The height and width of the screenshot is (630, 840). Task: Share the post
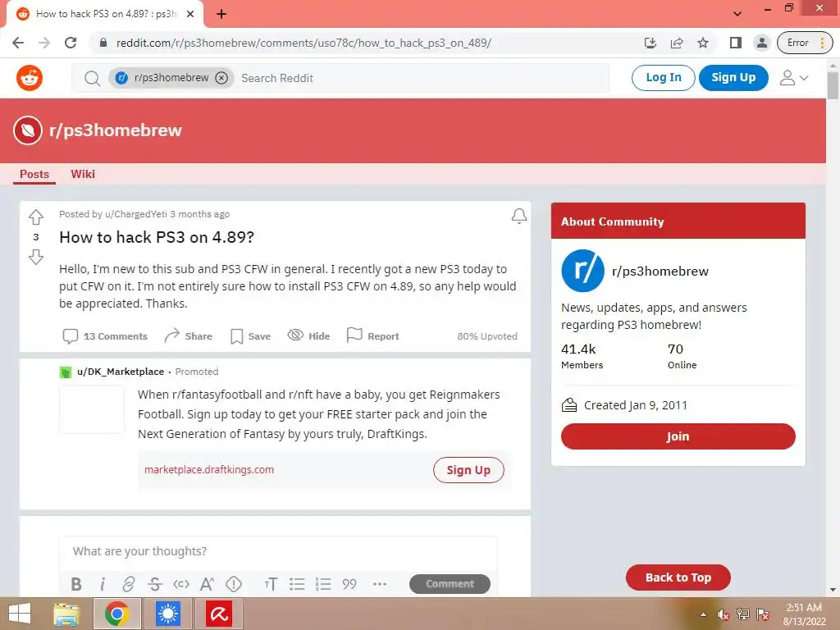pos(188,336)
